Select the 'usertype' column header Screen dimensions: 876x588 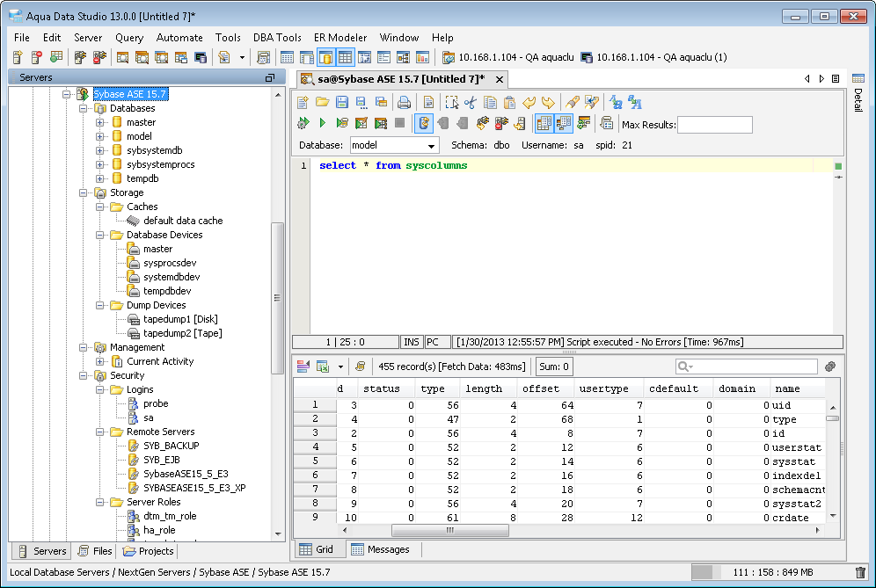pos(607,388)
